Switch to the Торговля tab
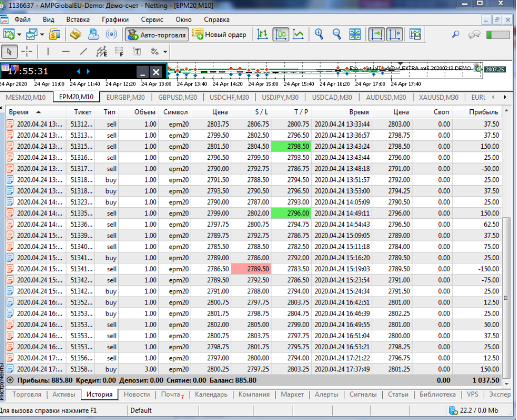 pyautogui.click(x=26, y=395)
